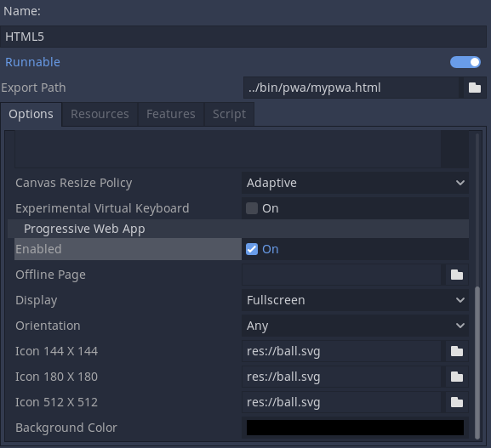Click the options panel vertical scrollbar
This screenshot has width=491, height=448.
point(477,362)
